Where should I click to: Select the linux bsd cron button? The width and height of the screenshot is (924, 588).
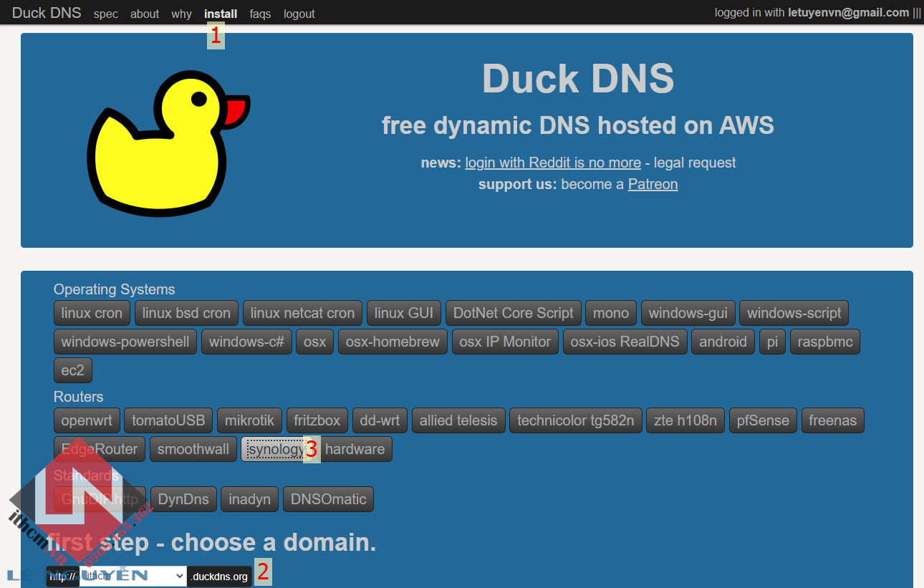click(x=186, y=313)
